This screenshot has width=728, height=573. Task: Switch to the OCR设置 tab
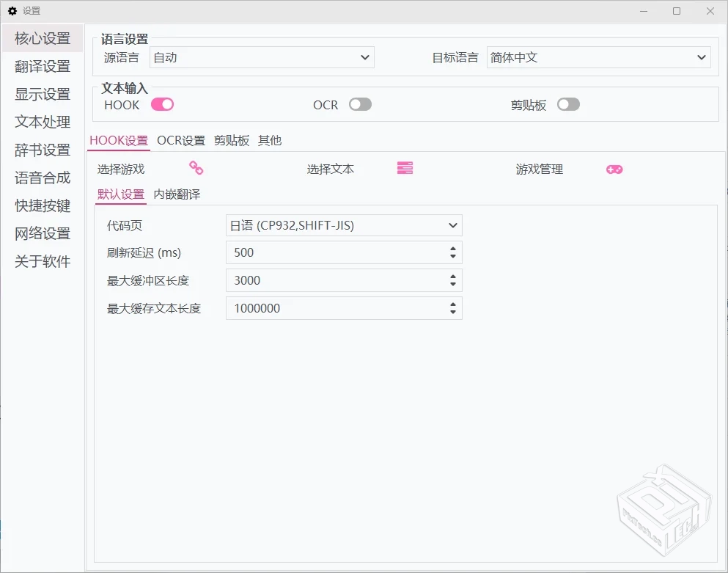click(x=180, y=140)
